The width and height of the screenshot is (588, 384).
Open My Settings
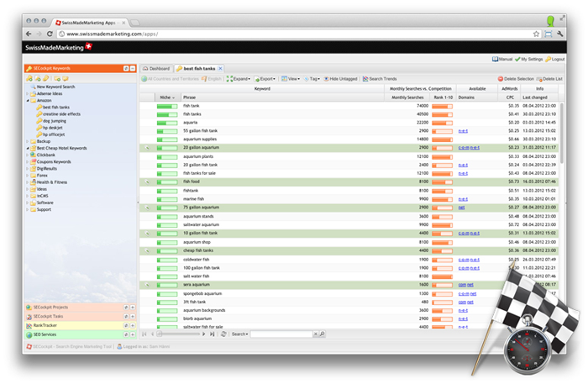pyautogui.click(x=528, y=60)
